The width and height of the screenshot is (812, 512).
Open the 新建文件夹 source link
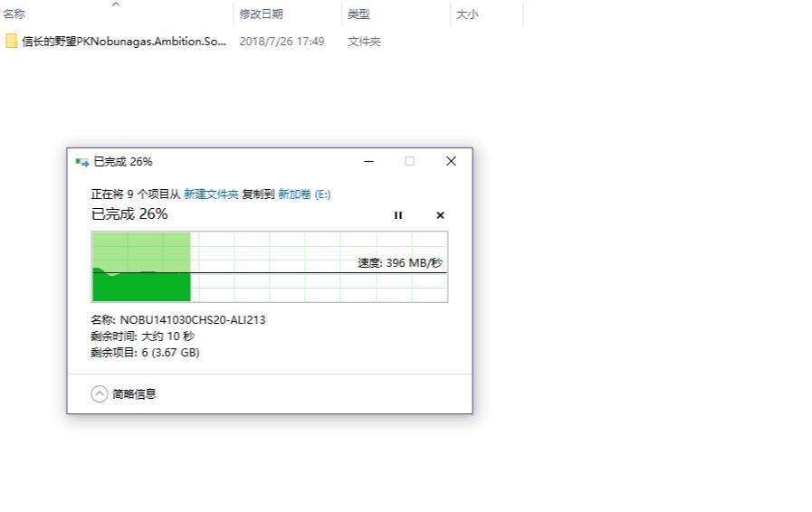(211, 194)
